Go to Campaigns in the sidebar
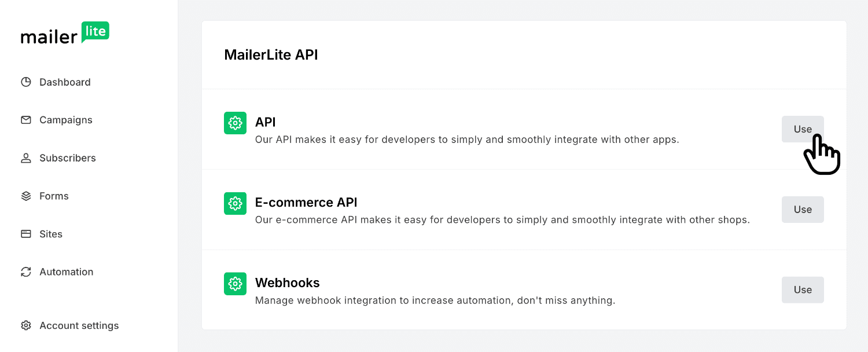This screenshot has width=868, height=352. point(57,120)
